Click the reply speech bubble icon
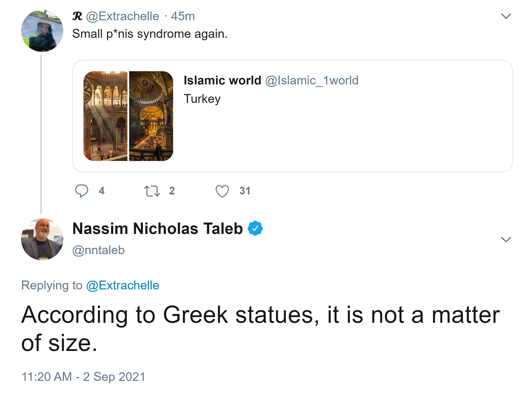Image resolution: width=532 pixels, height=398 pixels. (x=81, y=191)
